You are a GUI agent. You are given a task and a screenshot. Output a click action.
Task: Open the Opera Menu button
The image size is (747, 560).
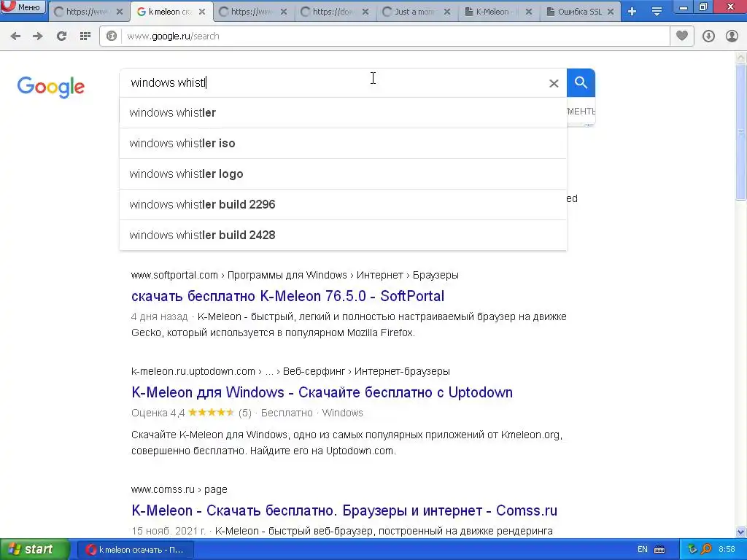click(23, 7)
